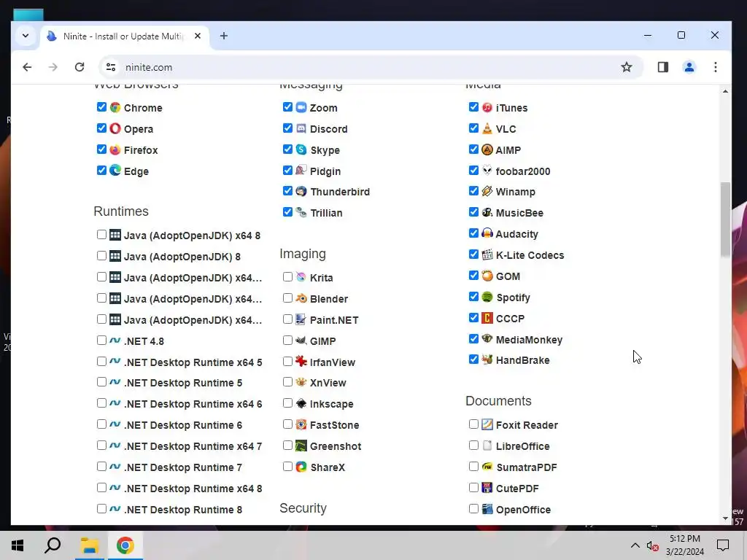Click the muted volume tray icon
This screenshot has width=747, height=560.
(653, 545)
